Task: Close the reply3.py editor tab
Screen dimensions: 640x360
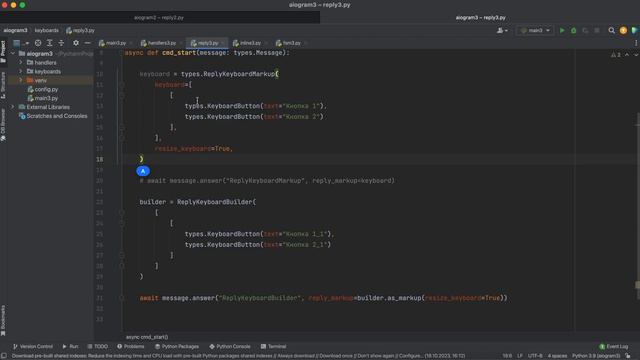Action: pyautogui.click(x=223, y=43)
